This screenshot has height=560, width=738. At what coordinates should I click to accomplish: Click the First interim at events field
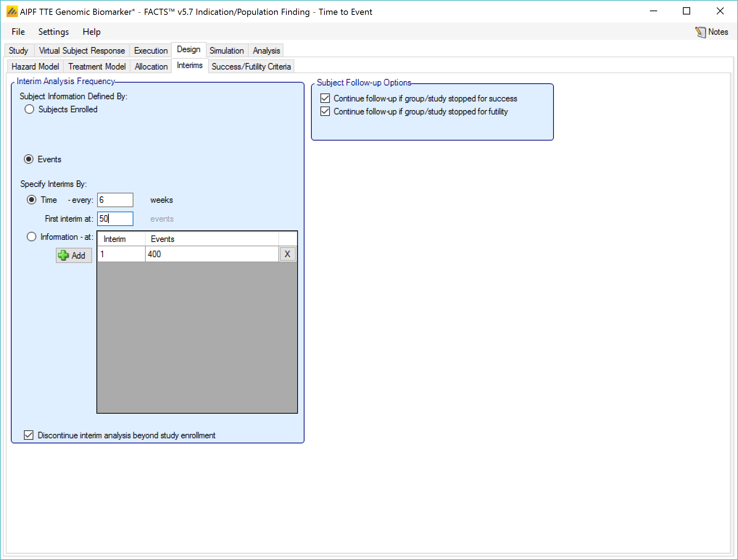coord(115,219)
